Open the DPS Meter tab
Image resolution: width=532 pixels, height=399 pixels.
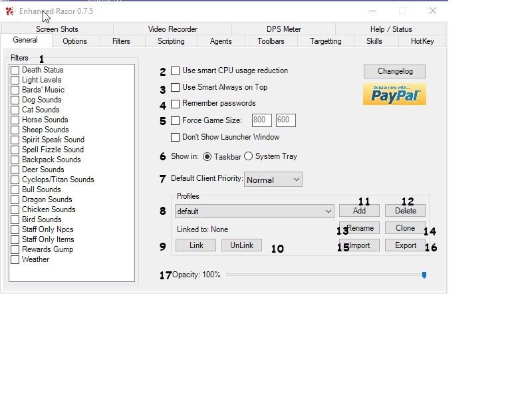283,29
